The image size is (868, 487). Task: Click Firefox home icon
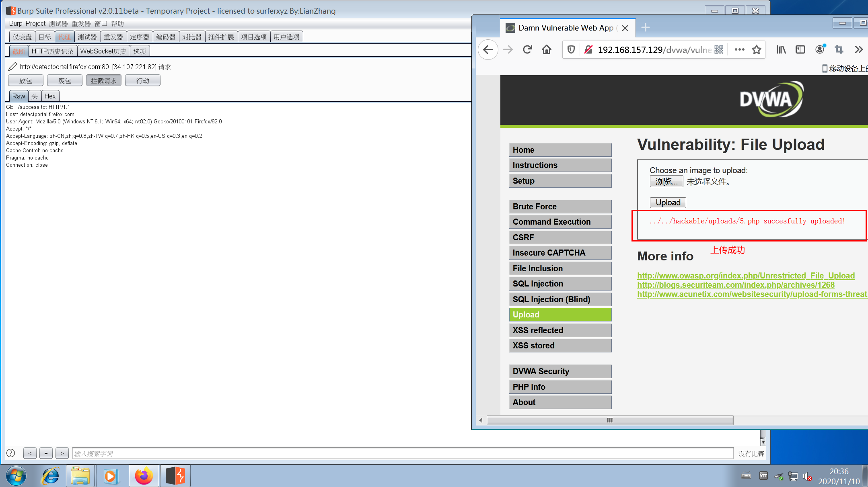547,49
